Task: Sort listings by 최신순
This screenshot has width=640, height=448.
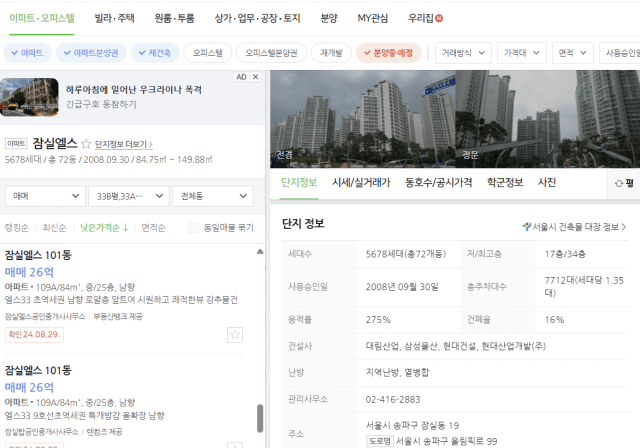Action: coord(54,228)
